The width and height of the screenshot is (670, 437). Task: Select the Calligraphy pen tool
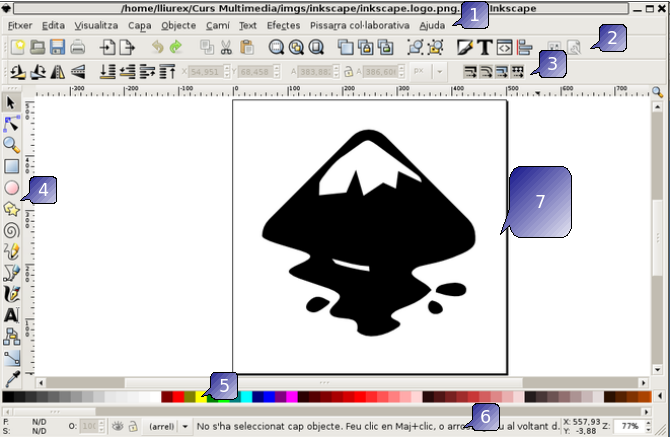tap(12, 294)
